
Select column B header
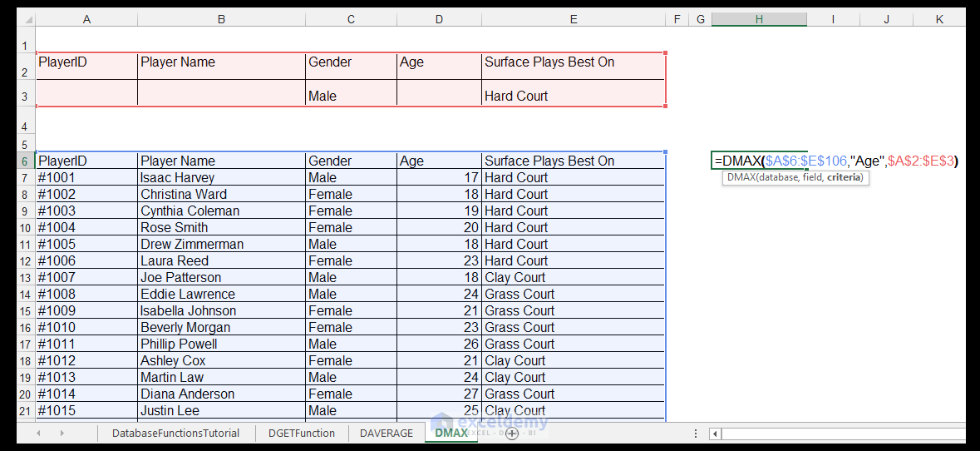(221, 19)
